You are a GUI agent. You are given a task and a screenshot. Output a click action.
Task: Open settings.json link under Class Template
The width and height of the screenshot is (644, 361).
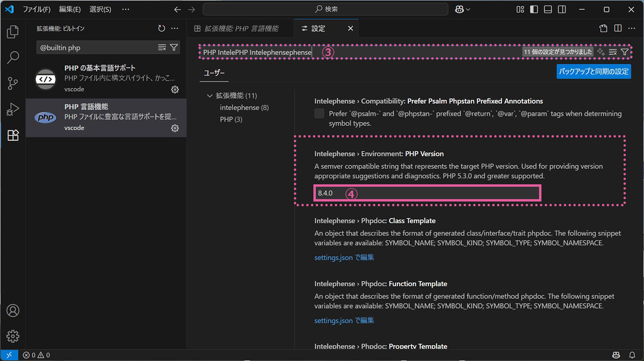344,257
